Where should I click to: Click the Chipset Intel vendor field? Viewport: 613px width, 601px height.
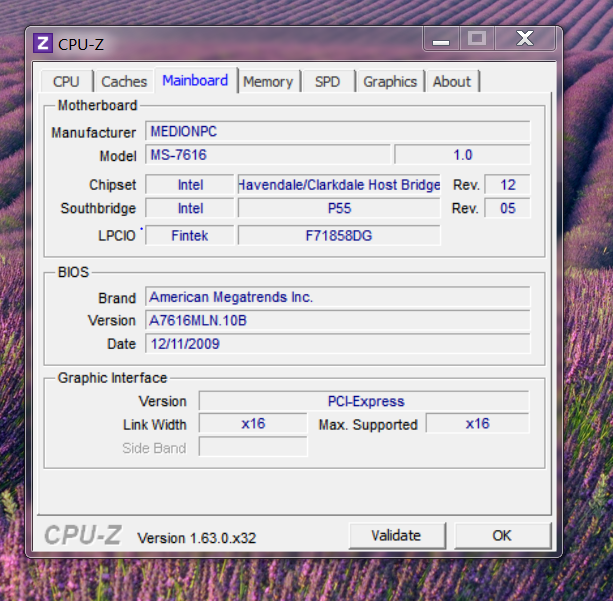pos(190,185)
